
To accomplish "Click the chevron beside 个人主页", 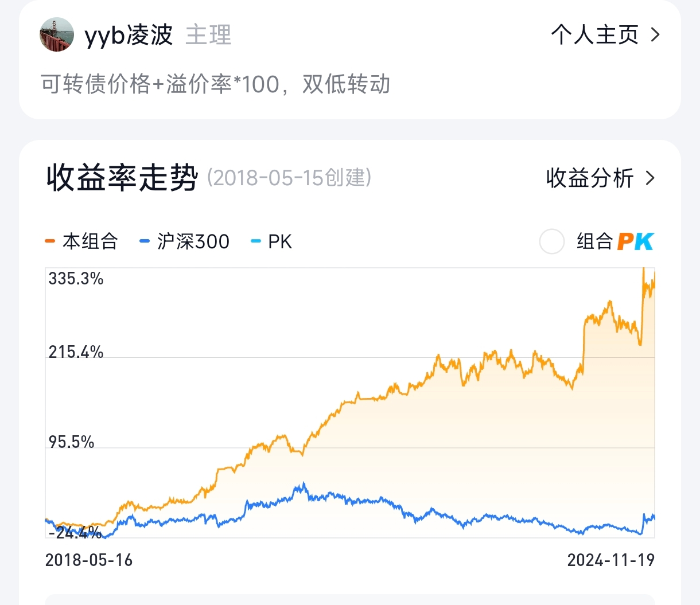I will [655, 35].
